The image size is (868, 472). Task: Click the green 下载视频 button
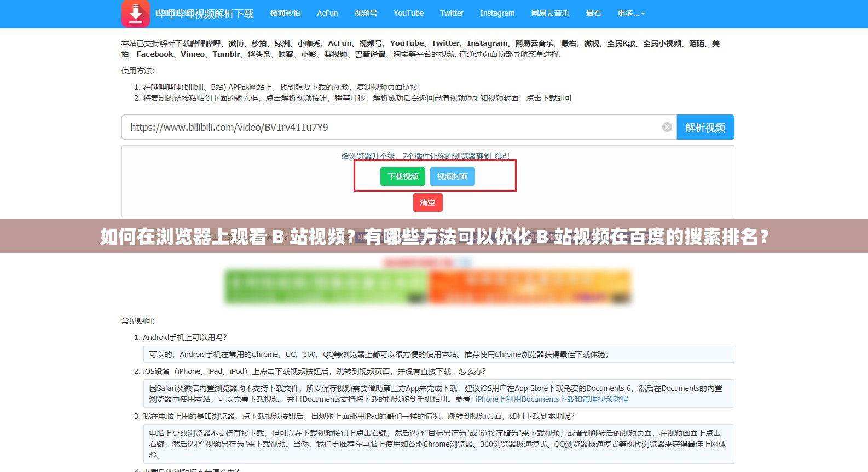pyautogui.click(x=403, y=176)
